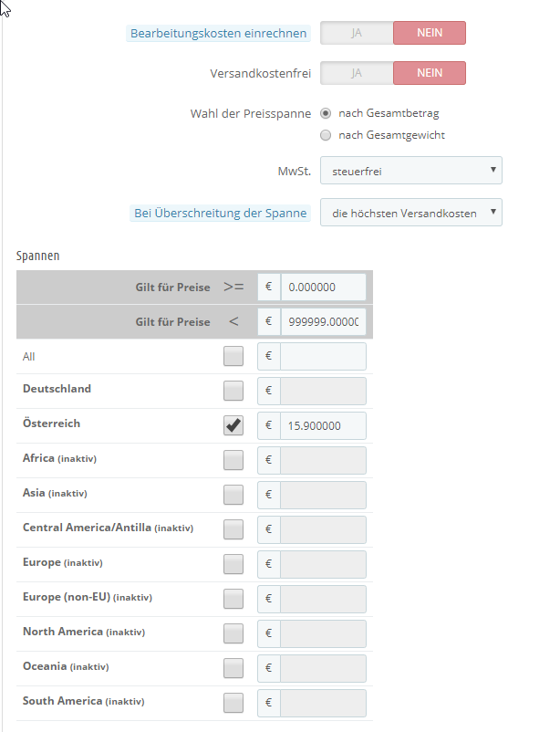This screenshot has height=732, width=560.
Task: Switch Versandkostenfrei to JA
Action: click(x=357, y=73)
